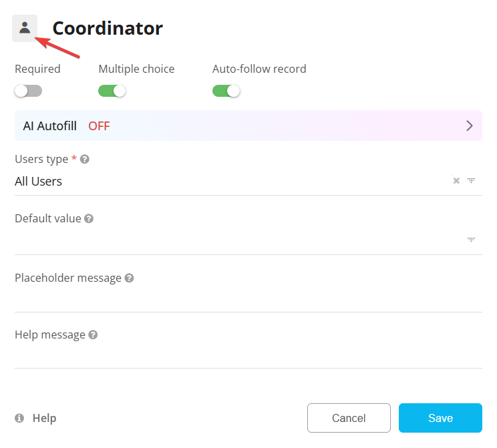This screenshot has width=497, height=448.
Task: Clear the All Users selection with the x icon
Action: tap(456, 181)
